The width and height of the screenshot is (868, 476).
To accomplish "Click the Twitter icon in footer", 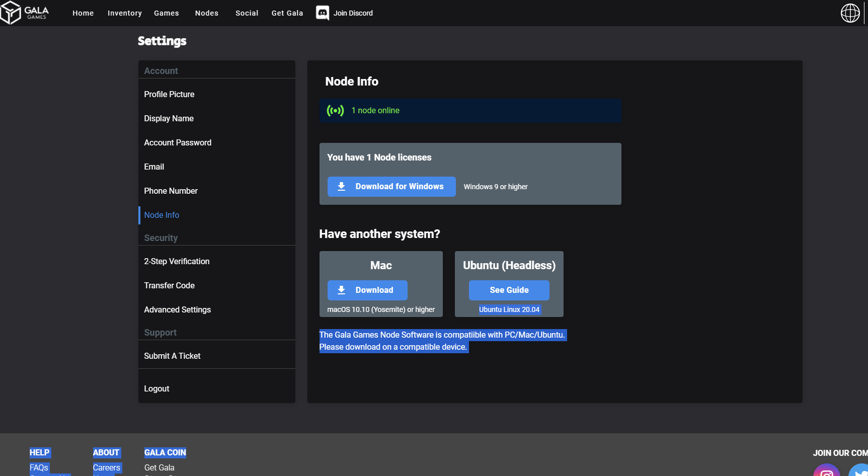I will pos(859,472).
